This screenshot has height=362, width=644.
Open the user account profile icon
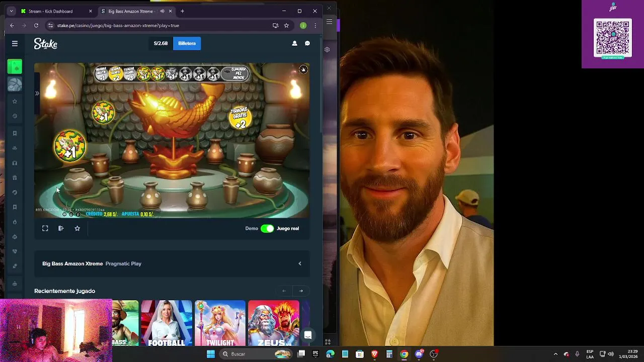tap(294, 44)
